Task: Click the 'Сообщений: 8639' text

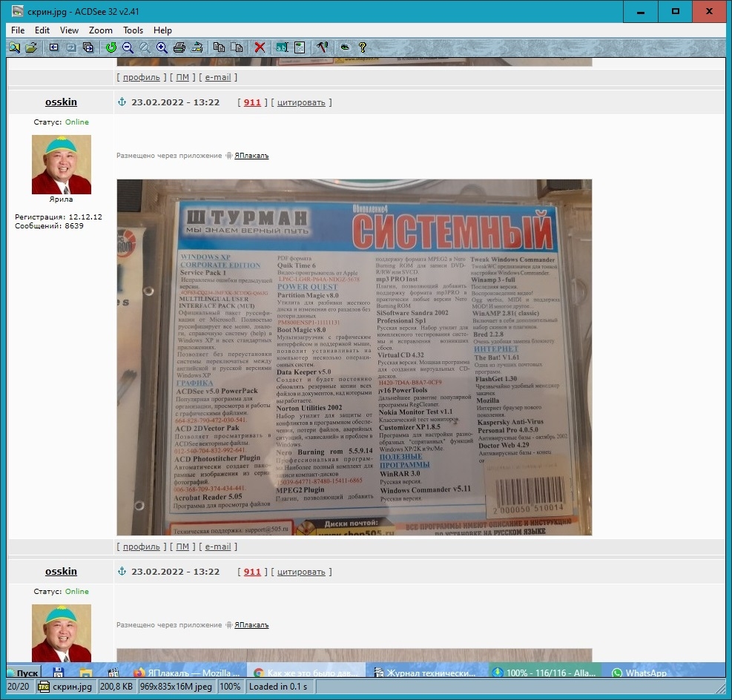Action: coord(49,226)
